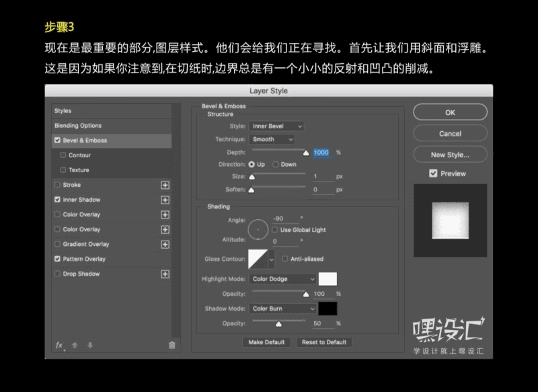Open the Highlight Mode dropdown
Image resolution: width=538 pixels, height=392 pixels.
(281, 278)
